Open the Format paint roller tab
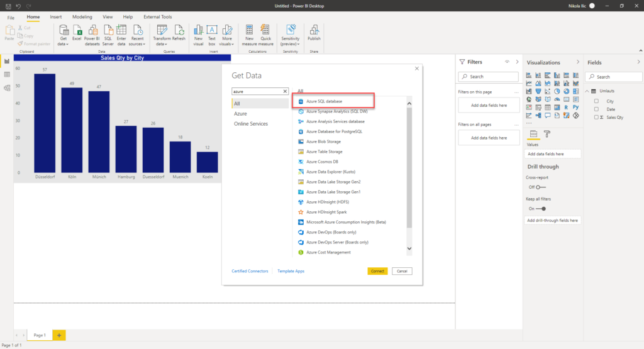Screen dimensions: 644x349 click(x=547, y=134)
